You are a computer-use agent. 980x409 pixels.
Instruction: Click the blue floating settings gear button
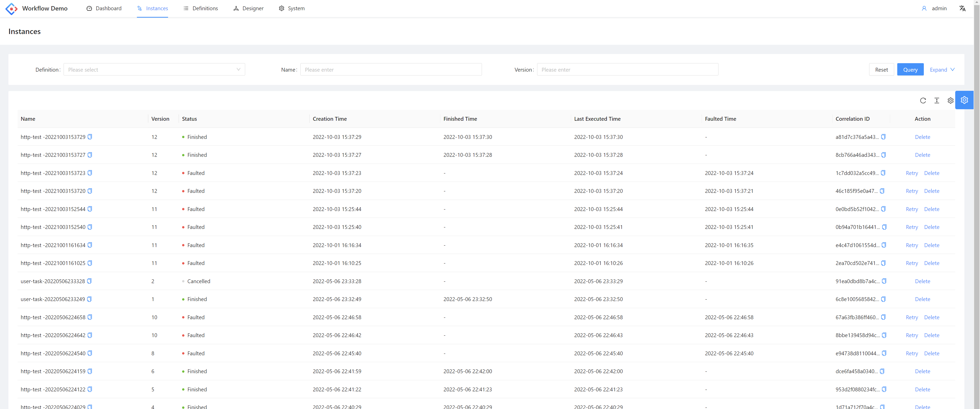[964, 100]
